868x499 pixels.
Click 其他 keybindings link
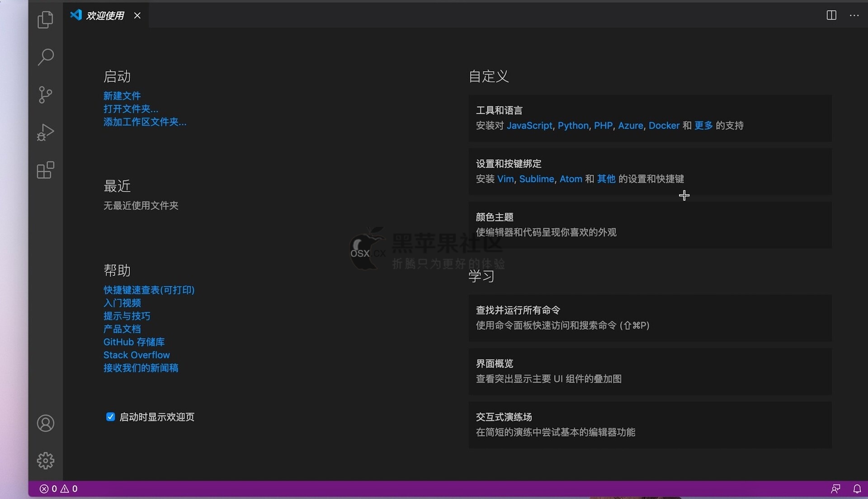[606, 179]
